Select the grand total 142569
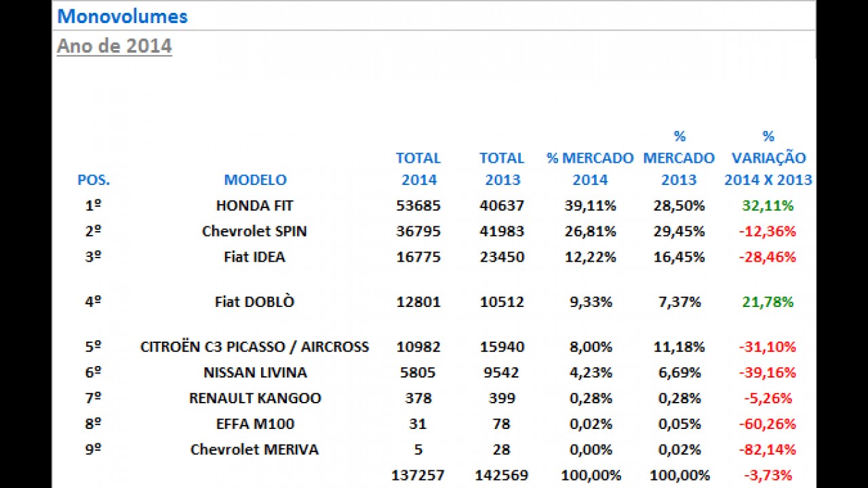 (502, 475)
